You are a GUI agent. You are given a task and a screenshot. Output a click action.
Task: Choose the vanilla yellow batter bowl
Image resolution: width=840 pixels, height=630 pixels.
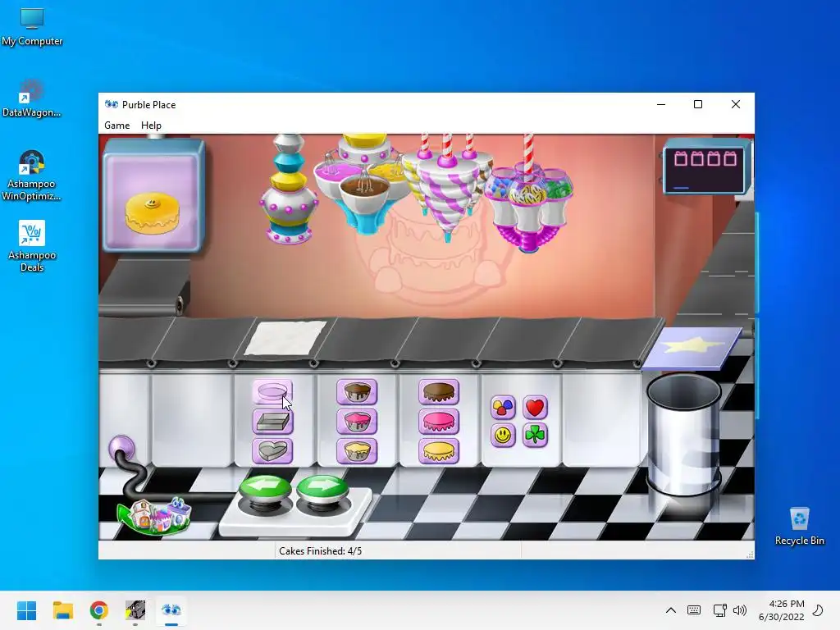(357, 451)
